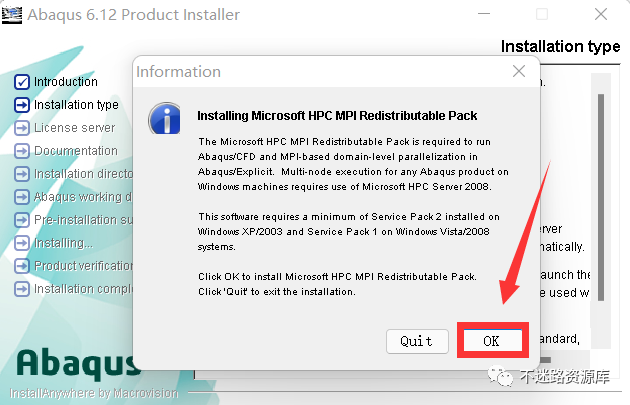
Task: Click Quit to exit the installation
Action: [417, 341]
